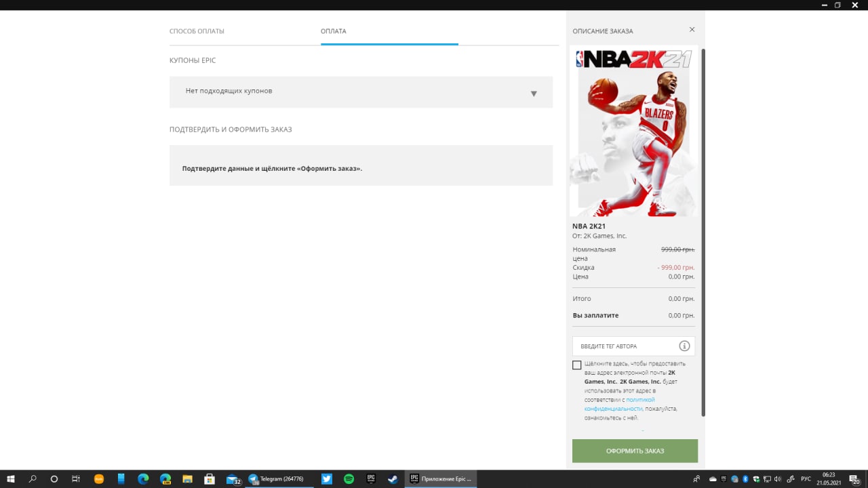Viewport: 868px width, 488px height.
Task: Click the NBA 2K21 title text
Action: (x=589, y=226)
